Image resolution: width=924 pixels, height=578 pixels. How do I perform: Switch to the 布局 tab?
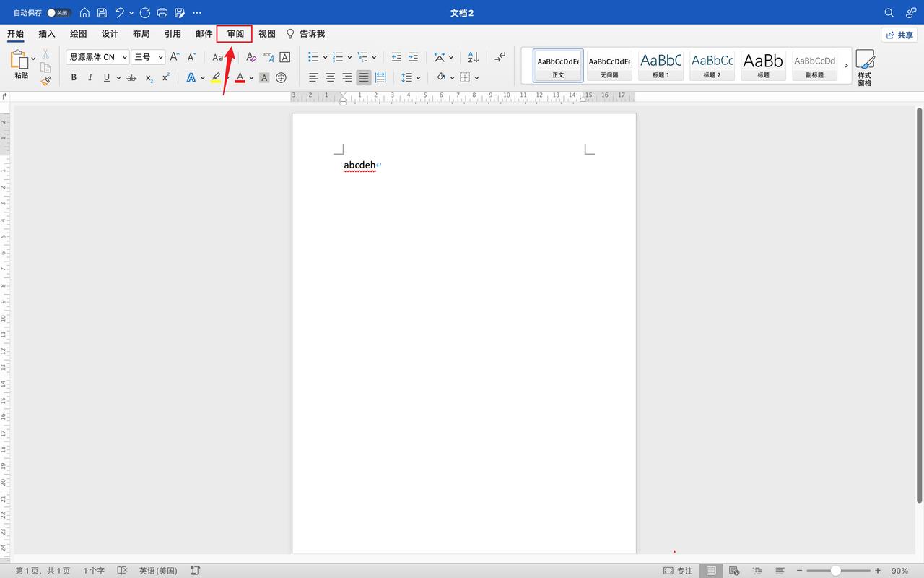(141, 34)
